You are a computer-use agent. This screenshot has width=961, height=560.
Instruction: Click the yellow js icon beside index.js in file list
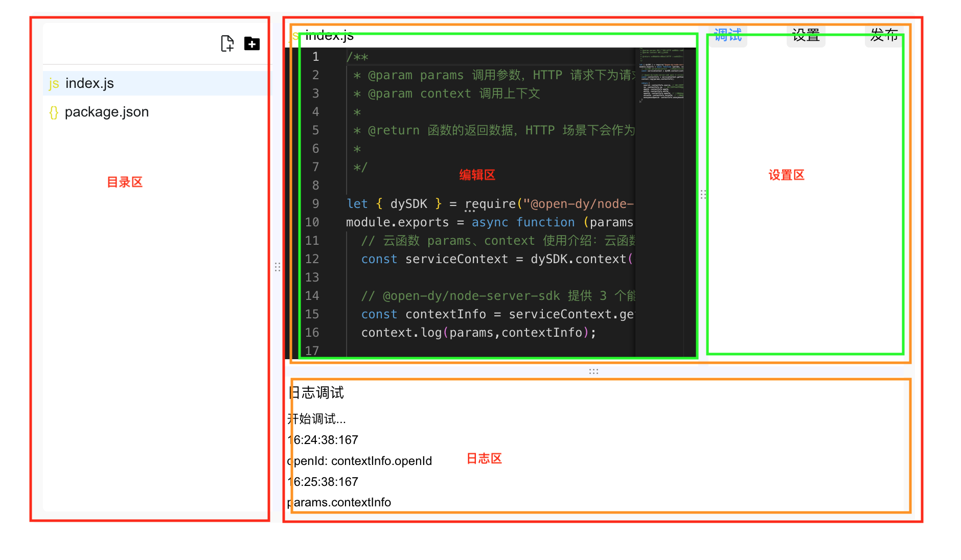(54, 83)
